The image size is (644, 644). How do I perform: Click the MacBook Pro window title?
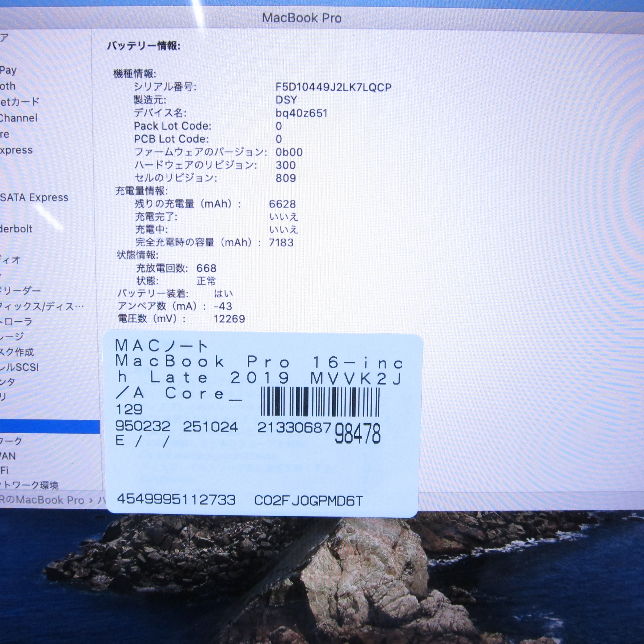coord(302,18)
